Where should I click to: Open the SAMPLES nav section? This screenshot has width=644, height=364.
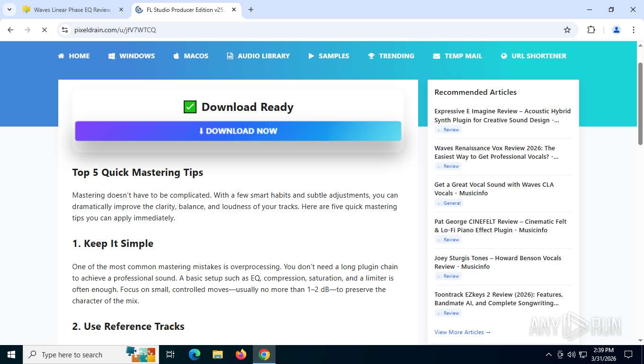coord(329,56)
